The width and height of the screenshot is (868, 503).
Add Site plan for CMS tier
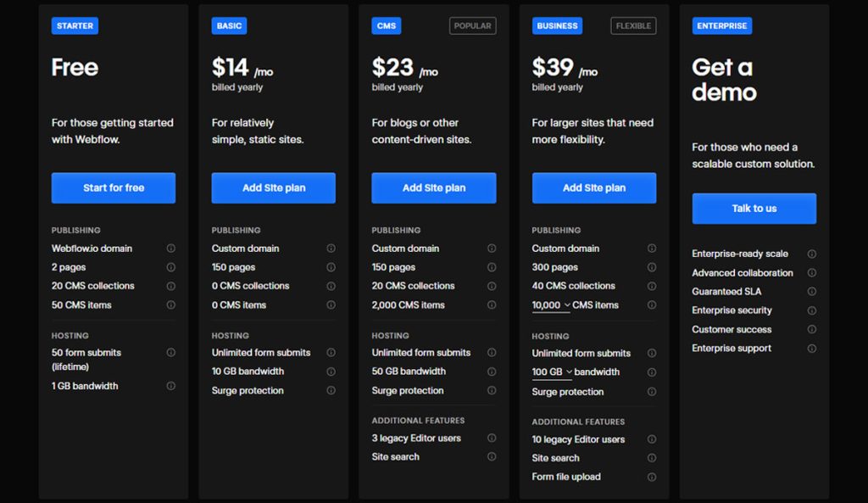point(434,187)
